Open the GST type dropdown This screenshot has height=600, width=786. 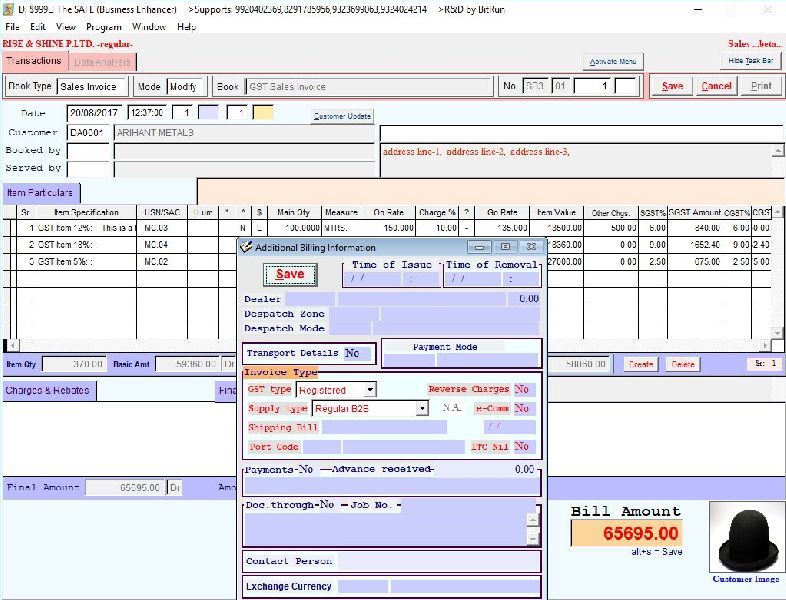(370, 390)
